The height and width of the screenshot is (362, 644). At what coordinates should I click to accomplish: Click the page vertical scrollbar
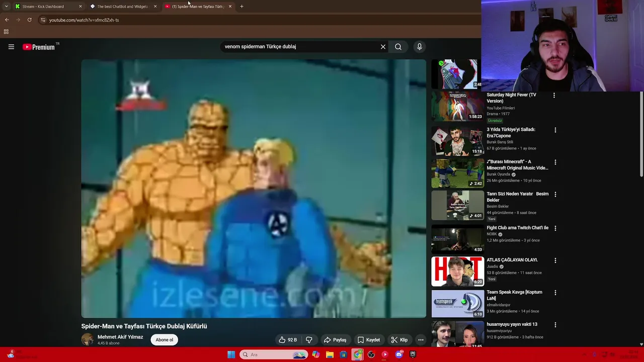pyautogui.click(x=641, y=133)
